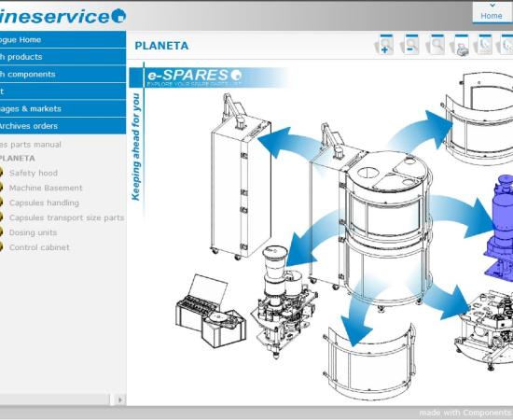Open the components search menu item
Viewport: 513px width, 420px height.
(62, 75)
